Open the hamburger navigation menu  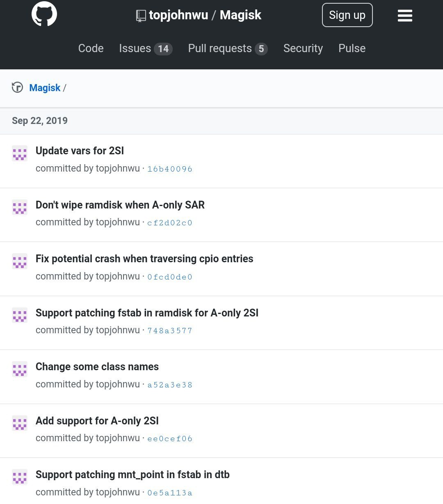(x=405, y=16)
